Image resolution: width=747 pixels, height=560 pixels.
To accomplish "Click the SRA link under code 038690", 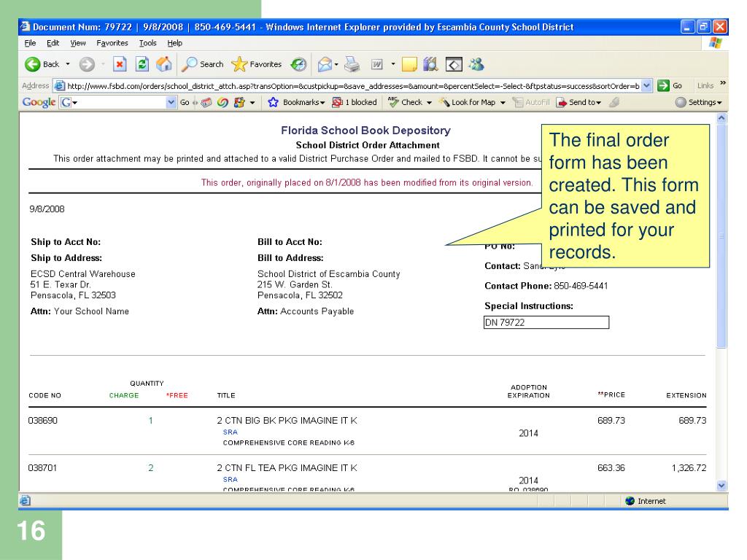I will [x=230, y=432].
